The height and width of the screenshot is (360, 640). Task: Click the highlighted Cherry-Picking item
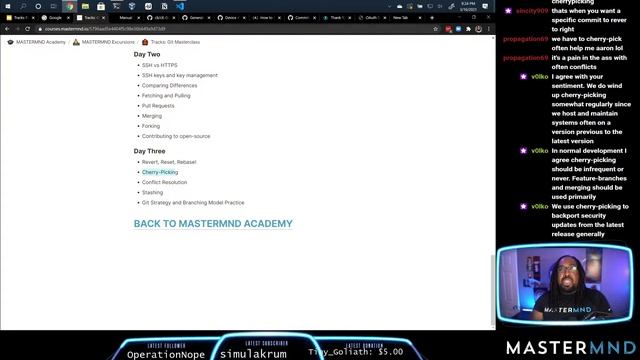(160, 172)
